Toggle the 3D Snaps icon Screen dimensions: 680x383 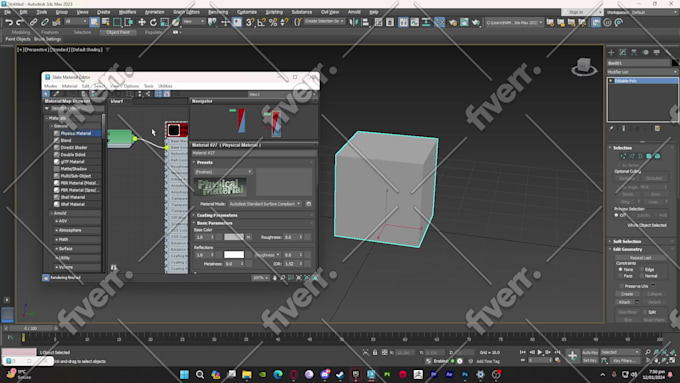(x=250, y=22)
